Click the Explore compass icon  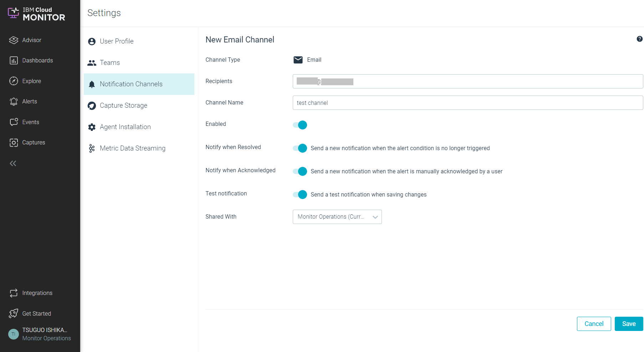pos(14,81)
